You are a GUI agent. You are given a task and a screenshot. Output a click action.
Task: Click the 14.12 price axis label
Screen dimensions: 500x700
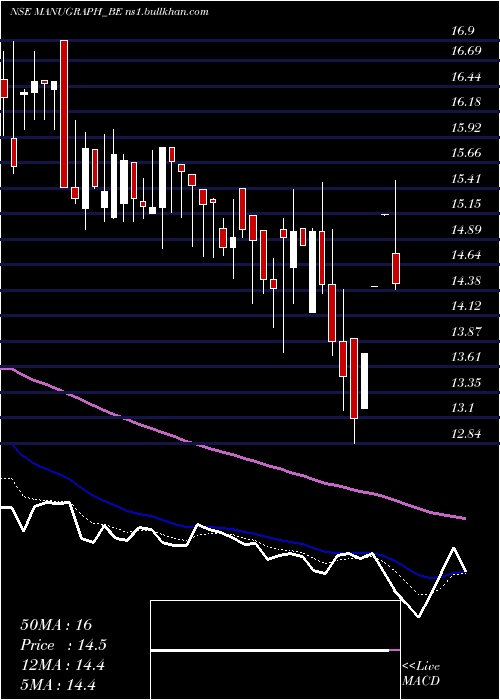[466, 306]
